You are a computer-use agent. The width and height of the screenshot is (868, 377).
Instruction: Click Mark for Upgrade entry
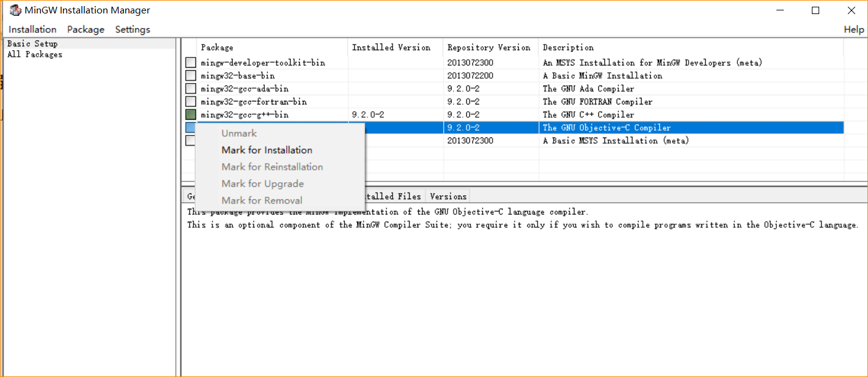pos(262,183)
